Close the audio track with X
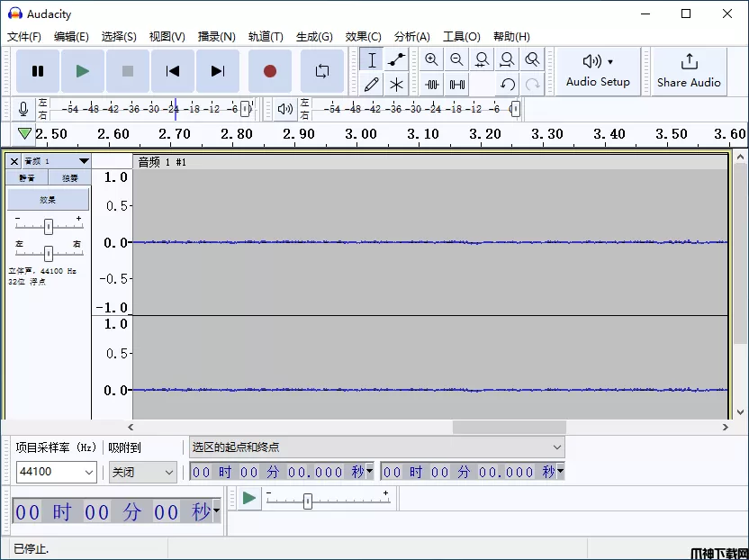The width and height of the screenshot is (749, 560). point(14,161)
